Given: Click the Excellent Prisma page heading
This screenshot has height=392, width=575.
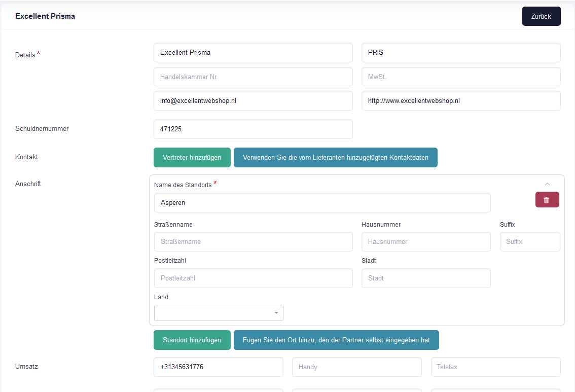Looking at the screenshot, I should [x=45, y=16].
